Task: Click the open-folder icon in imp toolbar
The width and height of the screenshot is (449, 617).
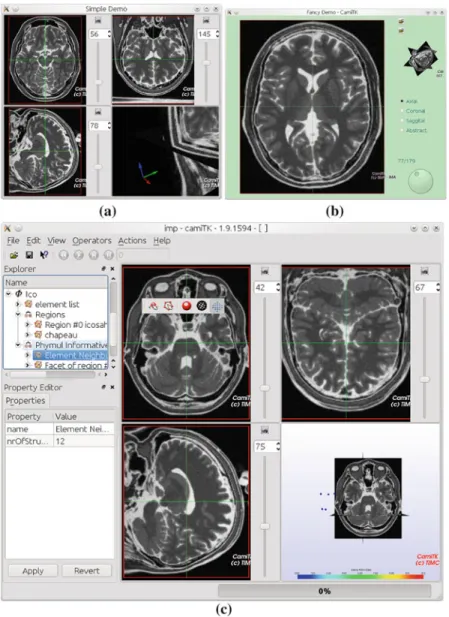Action: [x=14, y=255]
